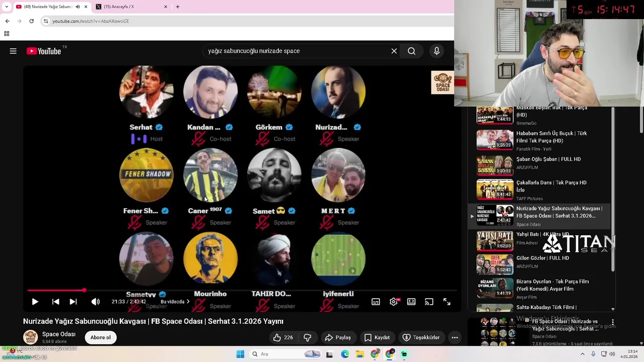The width and height of the screenshot is (644, 362).
Task: Share the video using Paylaş
Action: coord(338,337)
